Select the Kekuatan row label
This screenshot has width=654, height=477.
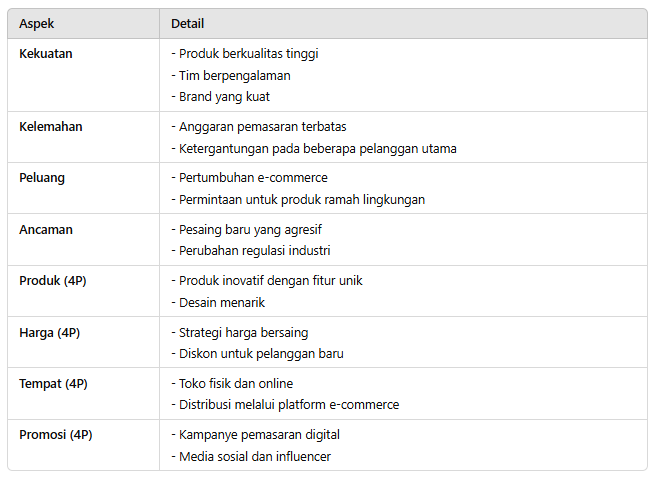click(46, 53)
